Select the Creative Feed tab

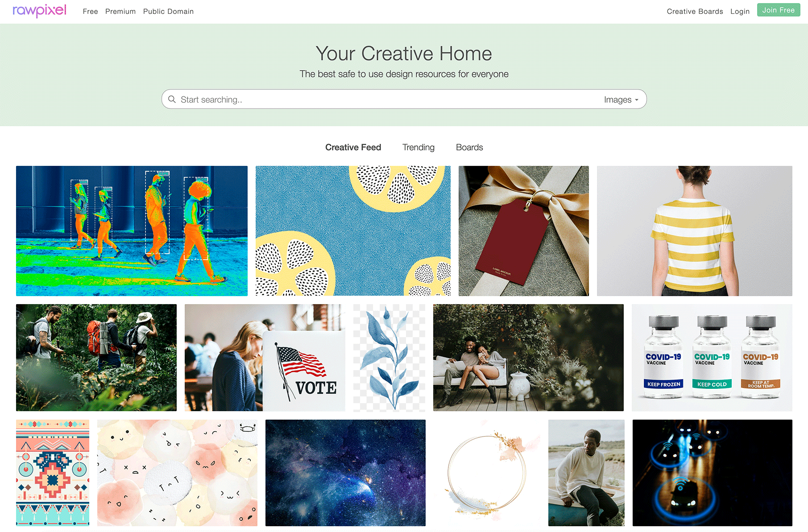353,147
